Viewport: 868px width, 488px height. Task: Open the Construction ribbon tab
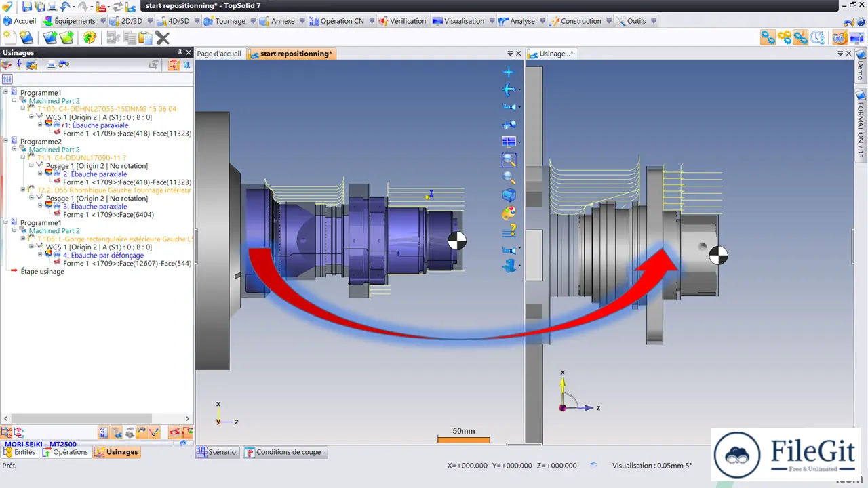[576, 21]
